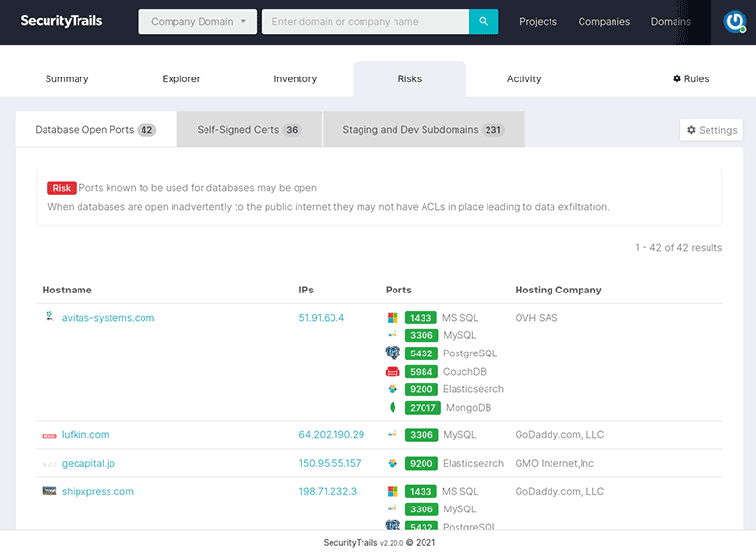This screenshot has height=553, width=756.
Task: Click the 3306 port badge for lufkin.com
Action: pos(422,435)
